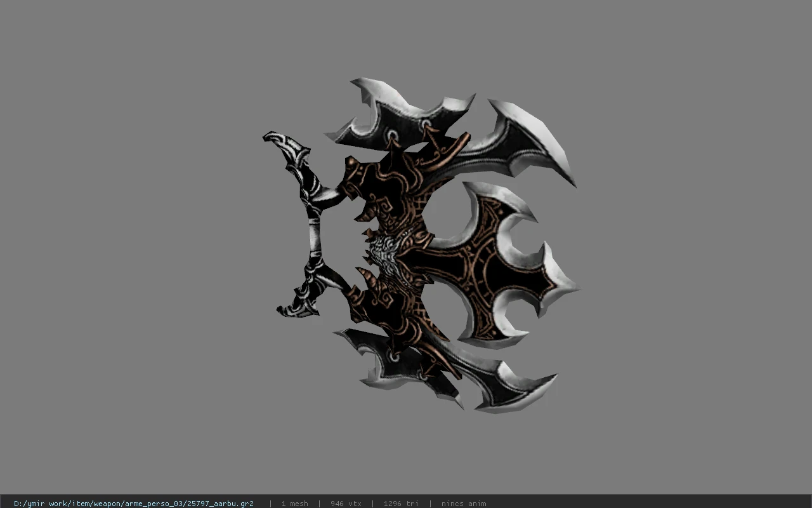Click the "1296 tri" triangle count

pyautogui.click(x=401, y=504)
